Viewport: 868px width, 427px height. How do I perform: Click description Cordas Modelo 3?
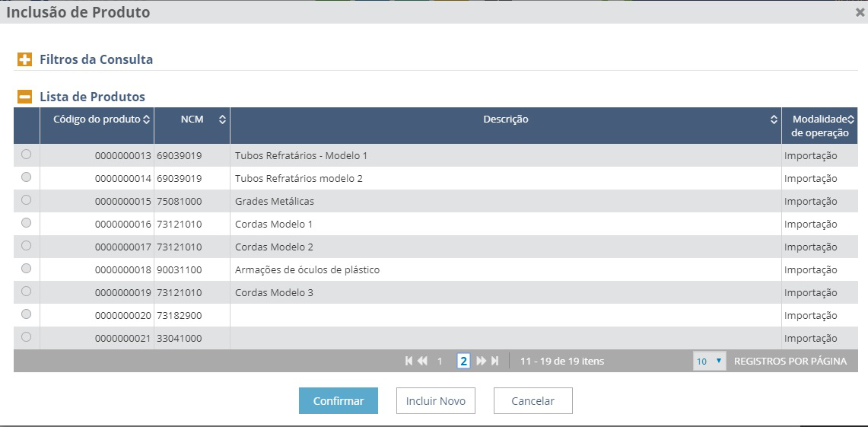(x=274, y=292)
